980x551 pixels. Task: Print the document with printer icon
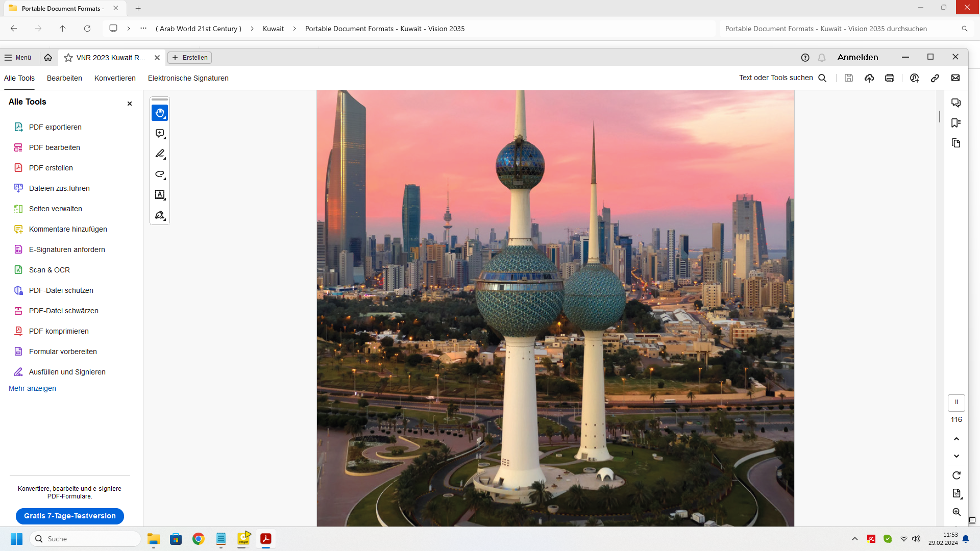[x=890, y=78]
